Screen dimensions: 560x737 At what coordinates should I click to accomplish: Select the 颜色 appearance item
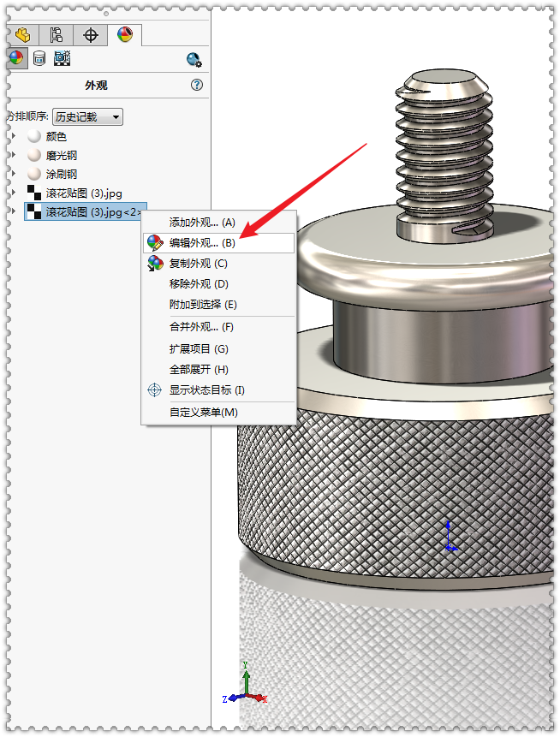[x=56, y=136]
